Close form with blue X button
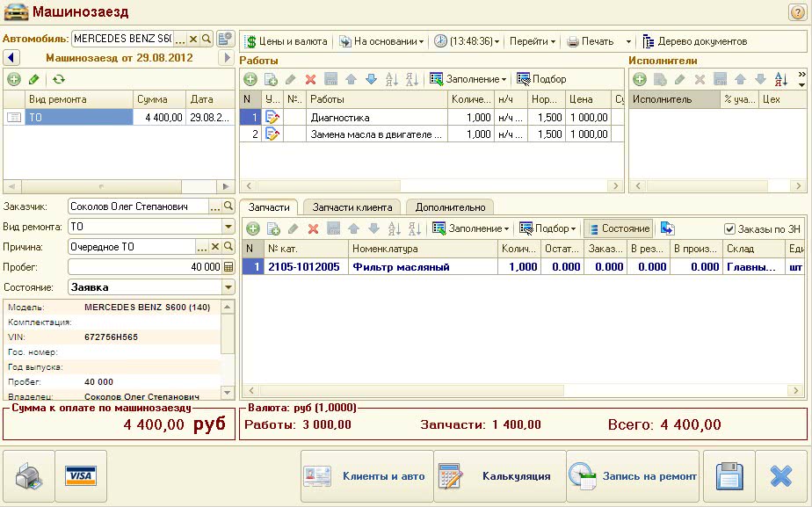Viewport: 812px width, 507px height. 781,476
